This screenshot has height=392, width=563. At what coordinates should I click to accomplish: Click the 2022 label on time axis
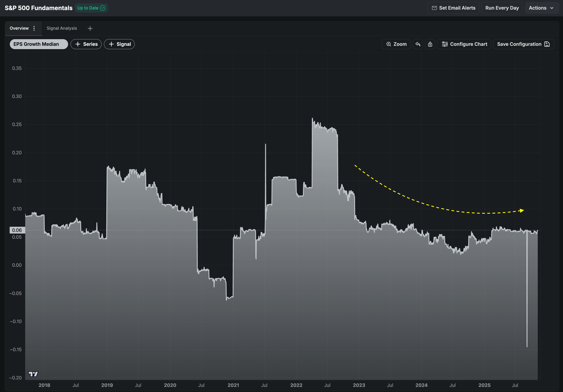[296, 385]
